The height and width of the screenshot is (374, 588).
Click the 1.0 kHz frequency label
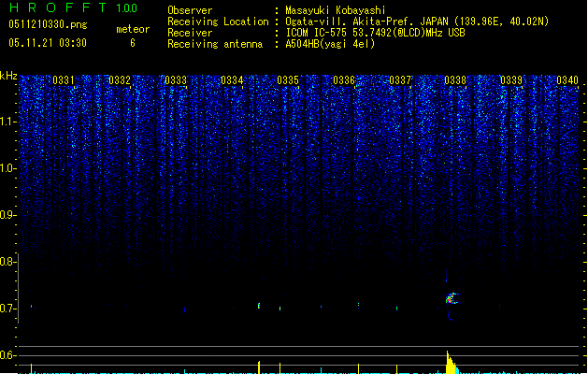click(7, 168)
